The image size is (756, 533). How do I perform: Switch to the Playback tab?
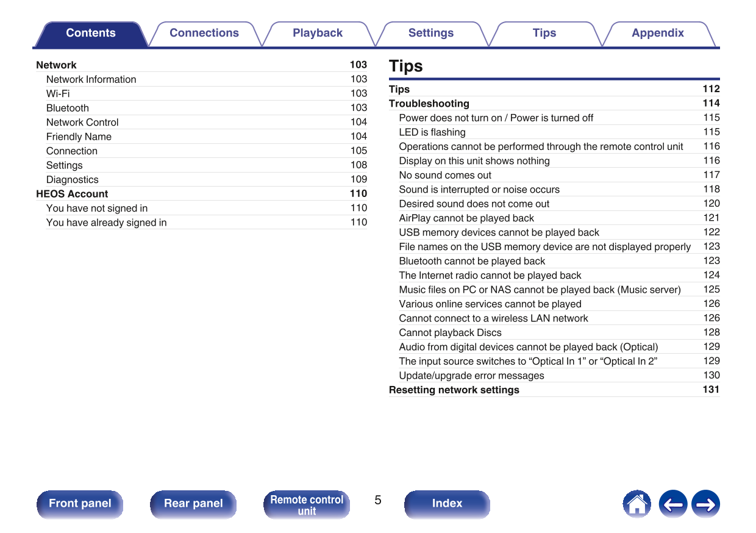click(317, 34)
